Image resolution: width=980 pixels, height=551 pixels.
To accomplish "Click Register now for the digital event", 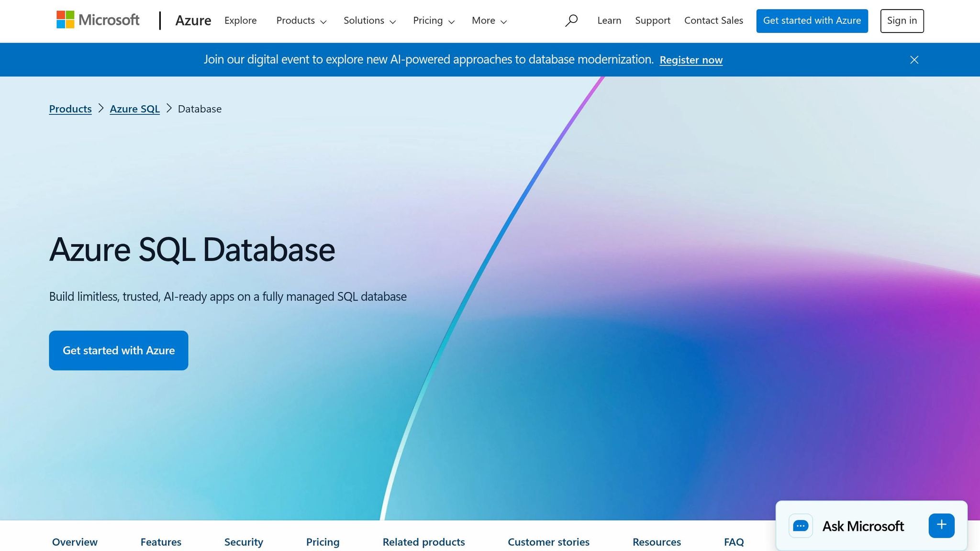I will (691, 60).
